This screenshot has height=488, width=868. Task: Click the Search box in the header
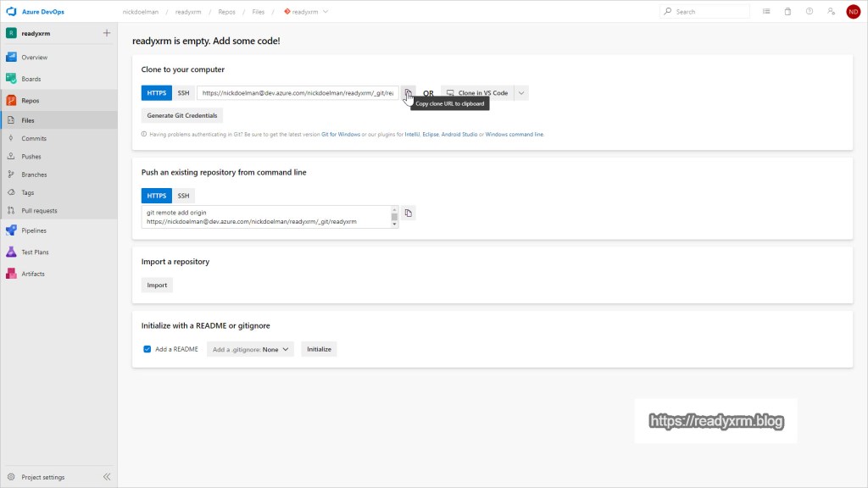[704, 12]
